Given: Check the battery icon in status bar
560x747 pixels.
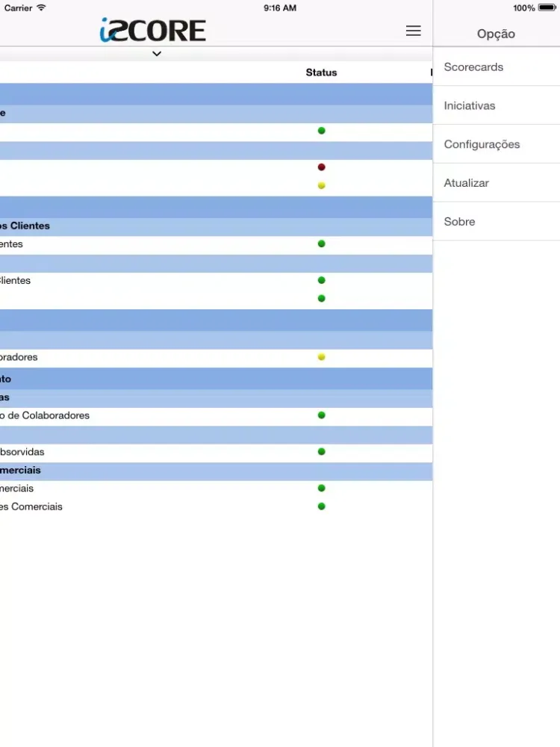Looking at the screenshot, I should tap(547, 7).
